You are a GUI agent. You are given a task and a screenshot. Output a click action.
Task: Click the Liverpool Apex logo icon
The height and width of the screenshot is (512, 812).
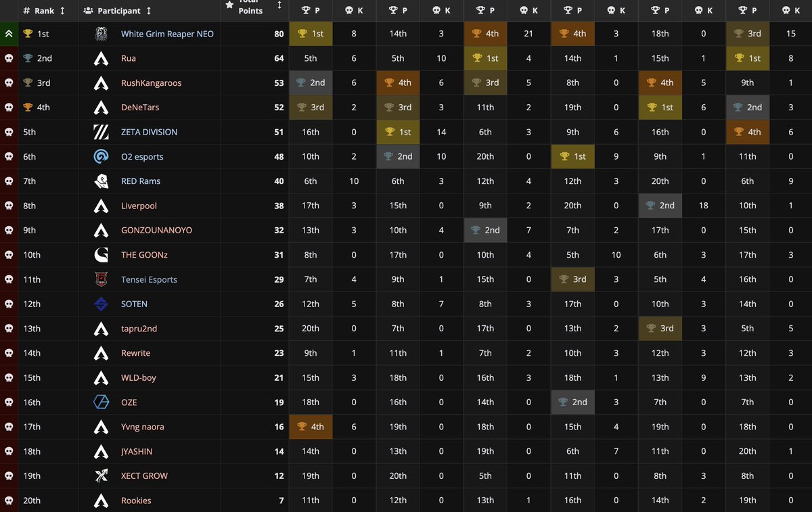(x=101, y=206)
